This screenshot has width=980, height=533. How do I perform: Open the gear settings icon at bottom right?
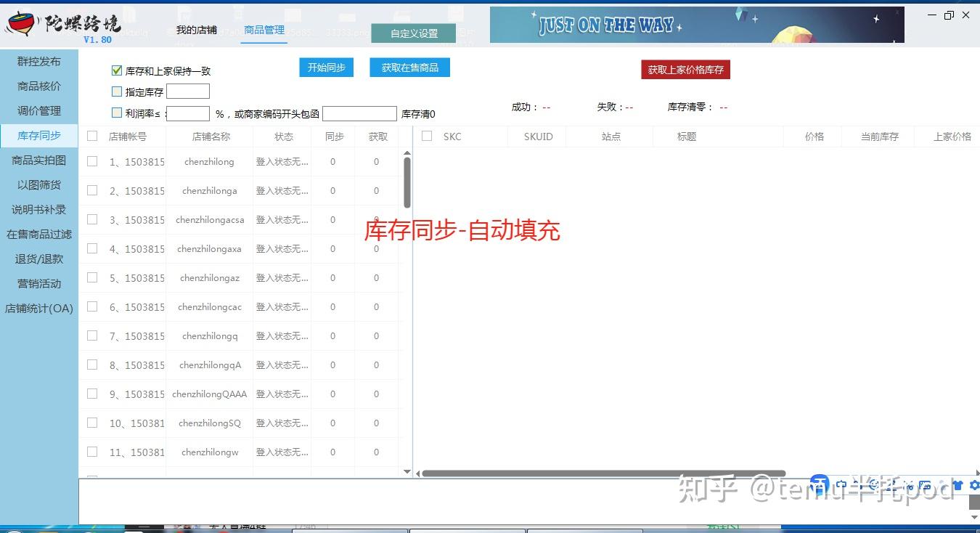click(974, 484)
